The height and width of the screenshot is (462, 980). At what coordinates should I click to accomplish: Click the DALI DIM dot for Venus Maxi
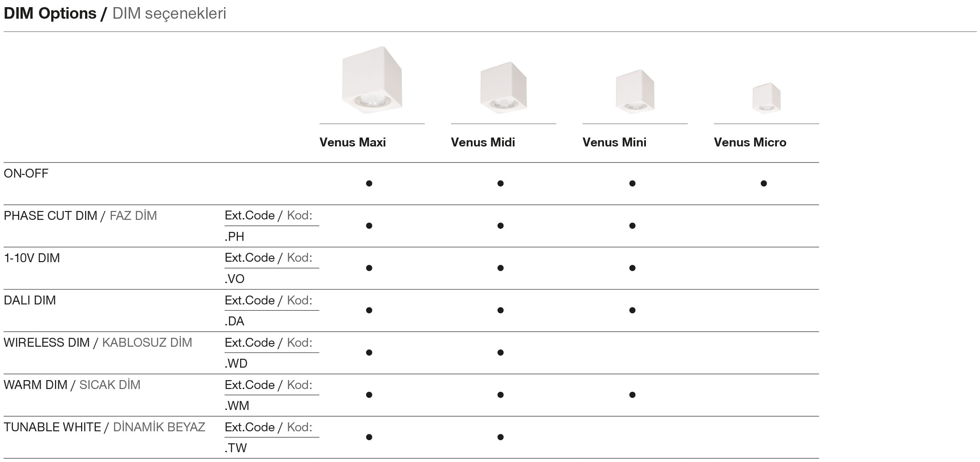(369, 310)
